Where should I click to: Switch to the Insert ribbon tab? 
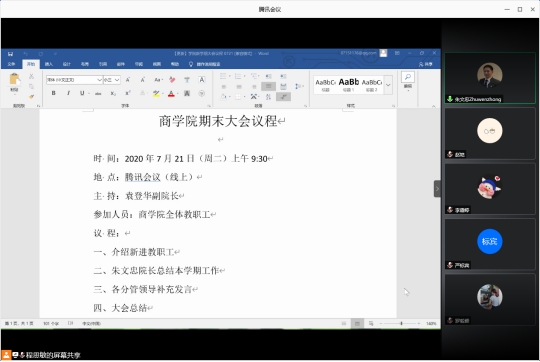(49, 64)
